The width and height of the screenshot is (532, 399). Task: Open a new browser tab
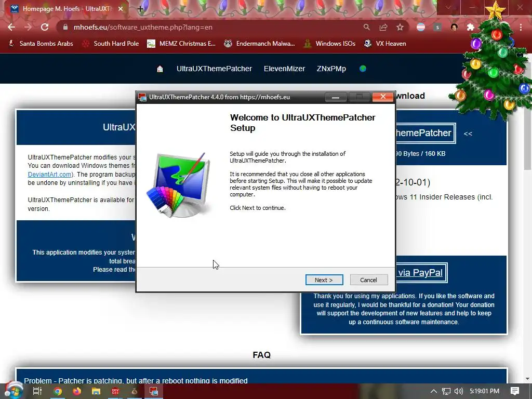[x=140, y=9]
